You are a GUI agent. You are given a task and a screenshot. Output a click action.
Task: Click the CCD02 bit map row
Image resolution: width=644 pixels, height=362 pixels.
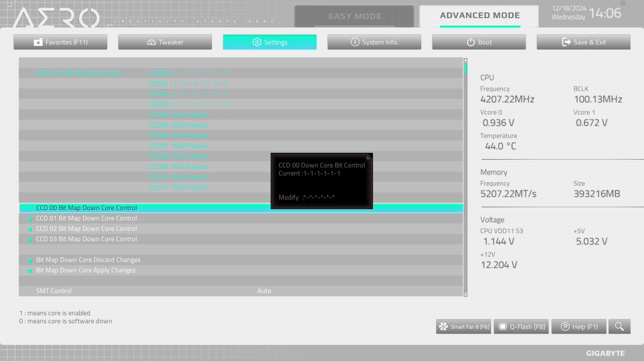[x=188, y=94]
